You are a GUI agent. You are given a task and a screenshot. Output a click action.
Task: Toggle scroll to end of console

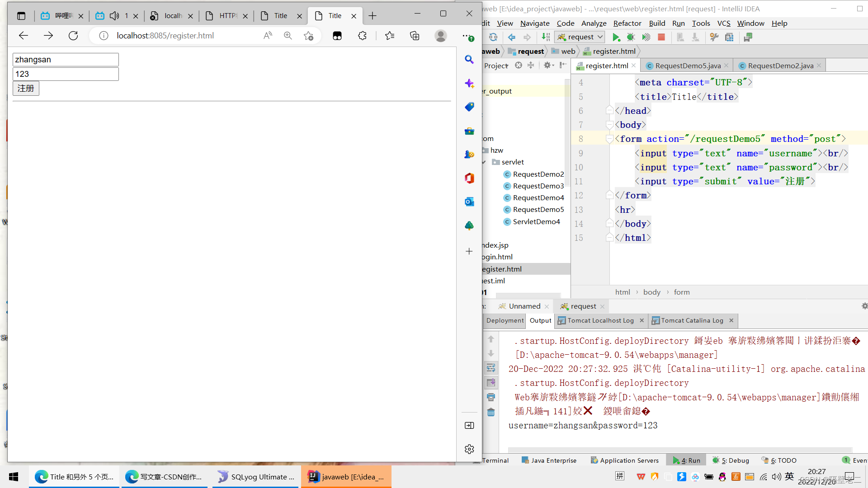click(x=491, y=383)
